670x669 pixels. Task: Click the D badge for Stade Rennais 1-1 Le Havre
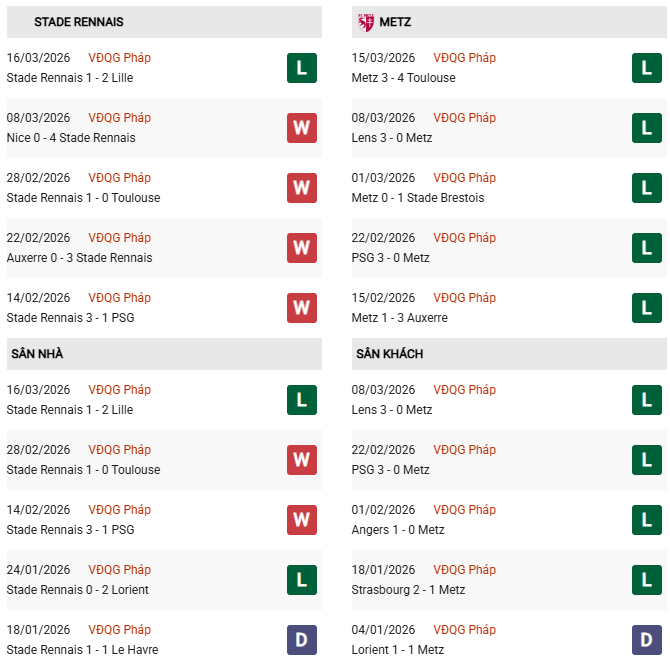pos(301,640)
